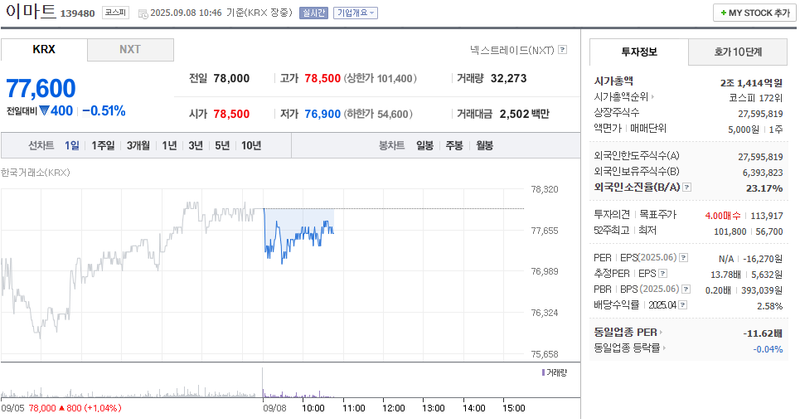
Task: Click the 전일 78,000 value
Action: (232, 79)
